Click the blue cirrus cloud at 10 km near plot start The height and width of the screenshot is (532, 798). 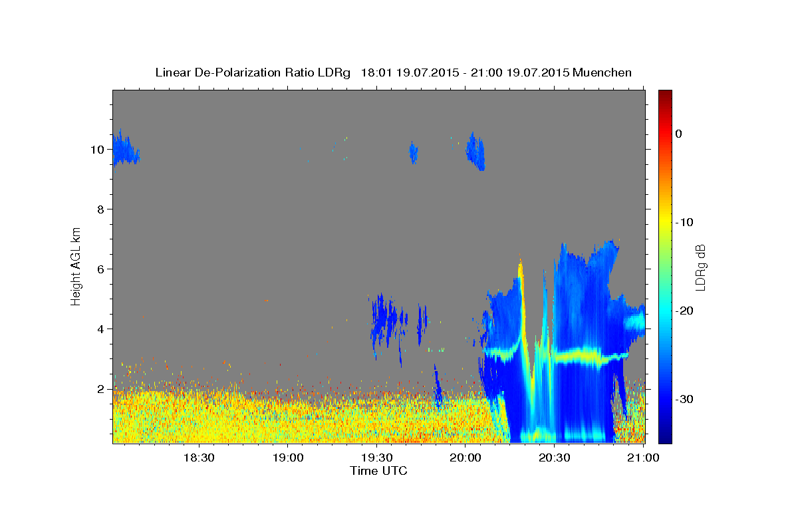tap(125, 150)
